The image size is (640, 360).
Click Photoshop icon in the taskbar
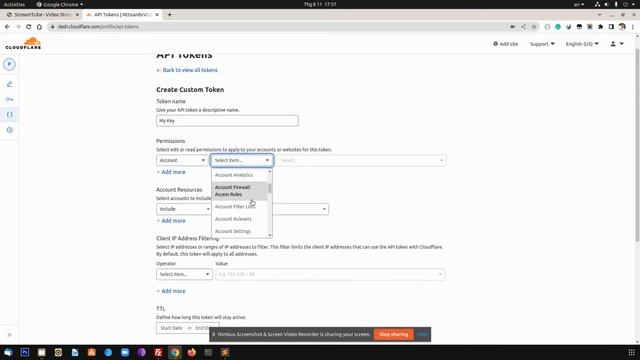[25, 352]
